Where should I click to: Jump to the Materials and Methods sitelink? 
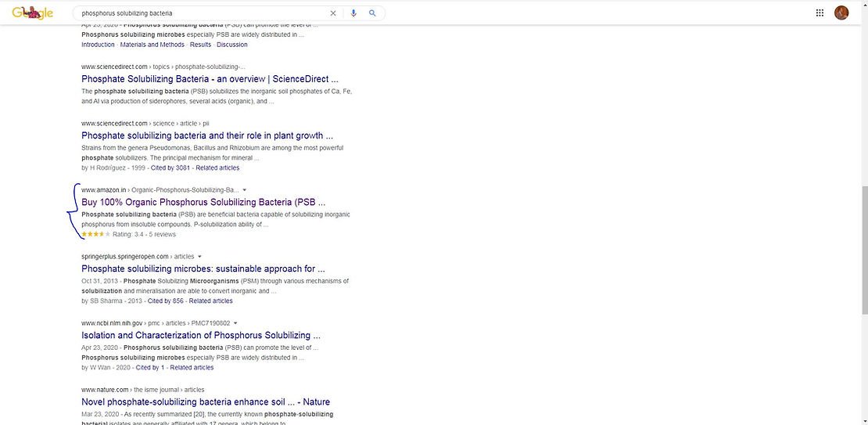tap(152, 45)
